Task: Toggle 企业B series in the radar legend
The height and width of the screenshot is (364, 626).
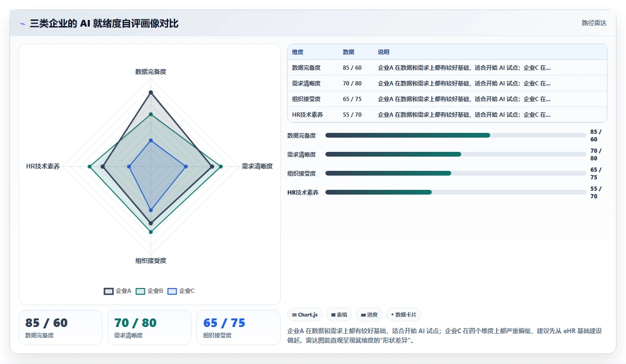Action: pyautogui.click(x=150, y=291)
